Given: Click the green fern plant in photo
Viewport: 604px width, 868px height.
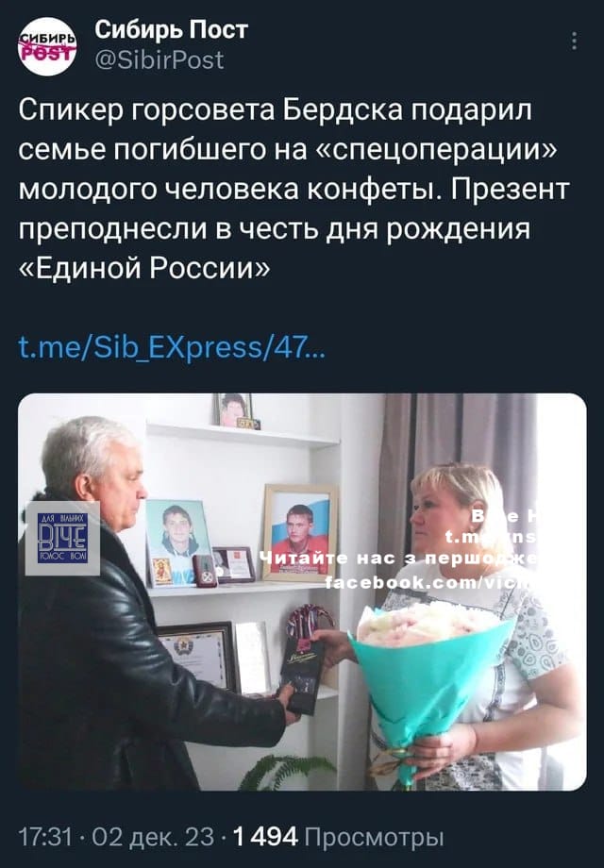Looking at the screenshot, I should (287, 772).
